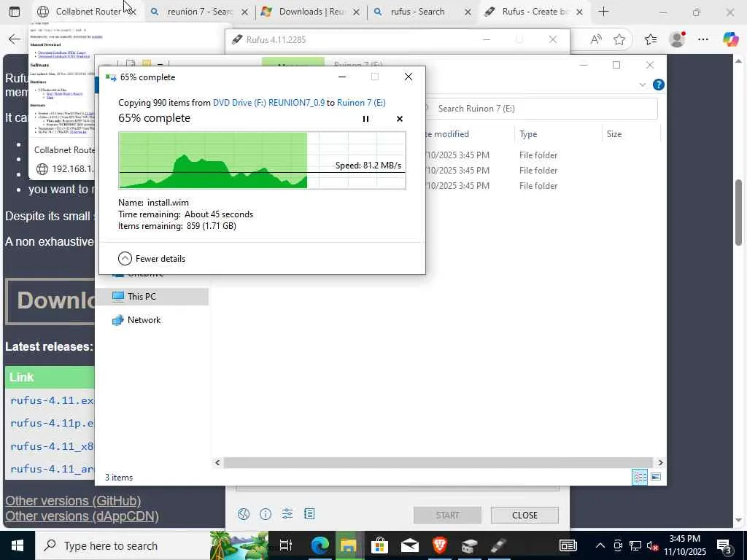
Task: Click the copy speed progress graph
Action: [262, 160]
